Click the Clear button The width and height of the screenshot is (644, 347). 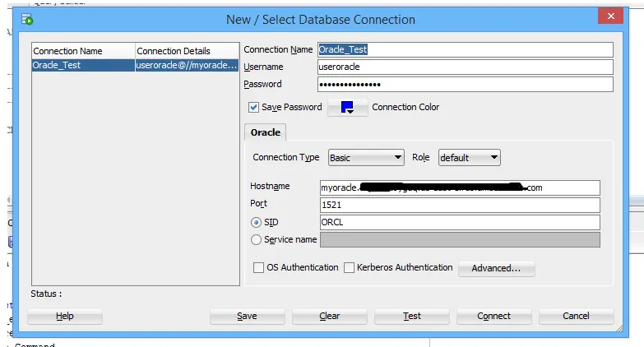point(329,316)
